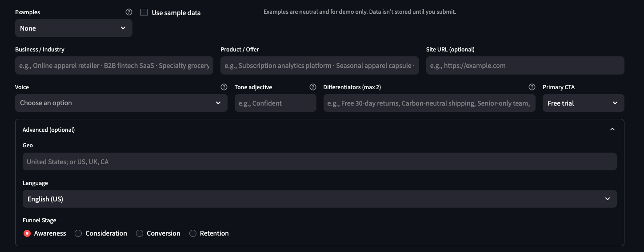Enable the Use sample data checkbox
This screenshot has width=644, height=252.
[144, 12]
